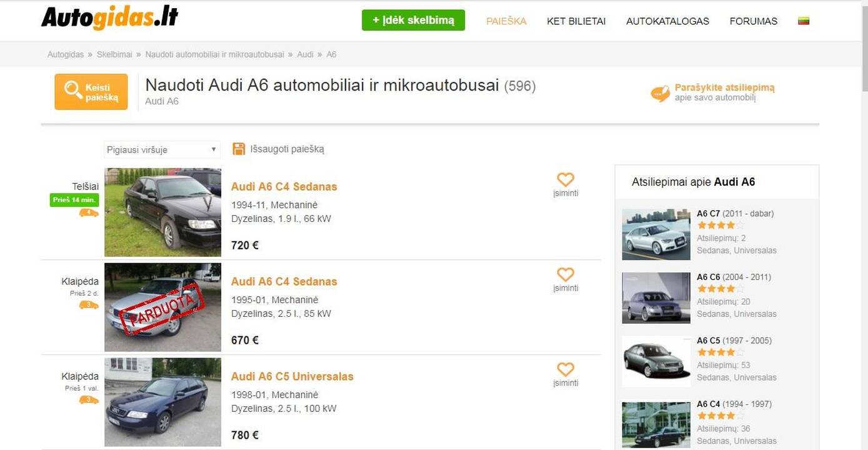Open the 1995-01 Audi A6 C4 Sedanas listing
The height and width of the screenshot is (450, 868).
pos(284,281)
